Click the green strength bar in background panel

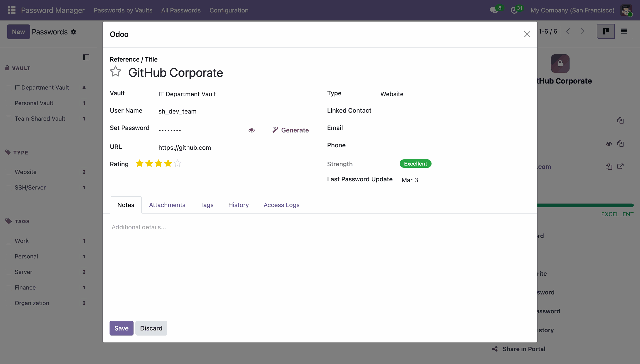(585, 205)
